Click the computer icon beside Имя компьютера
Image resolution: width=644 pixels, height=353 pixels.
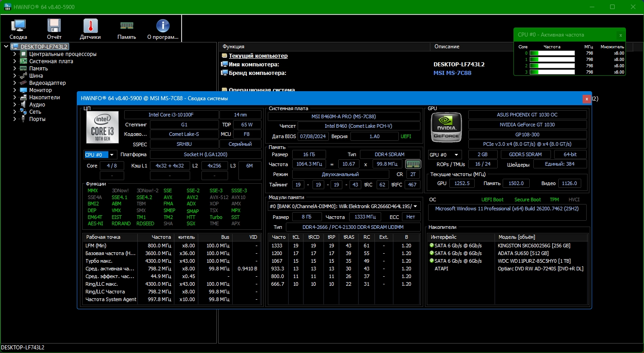(224, 65)
